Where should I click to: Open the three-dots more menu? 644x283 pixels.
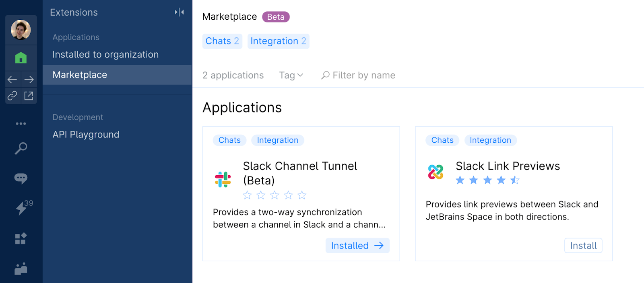point(21,123)
